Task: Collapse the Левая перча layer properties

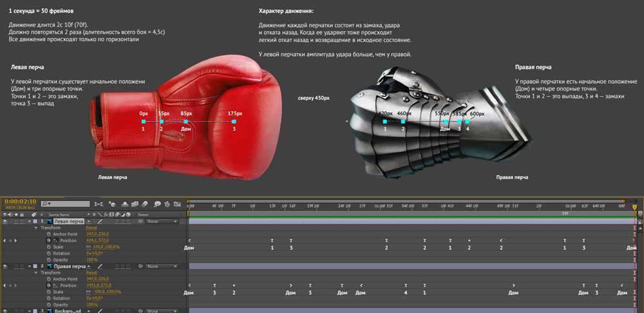Action: click(x=30, y=221)
